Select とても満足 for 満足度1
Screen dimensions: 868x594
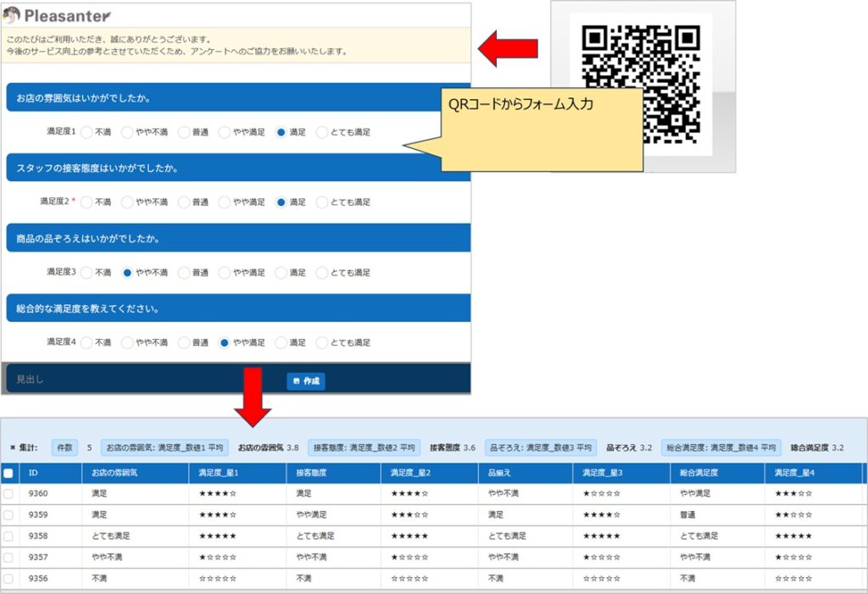pyautogui.click(x=322, y=132)
